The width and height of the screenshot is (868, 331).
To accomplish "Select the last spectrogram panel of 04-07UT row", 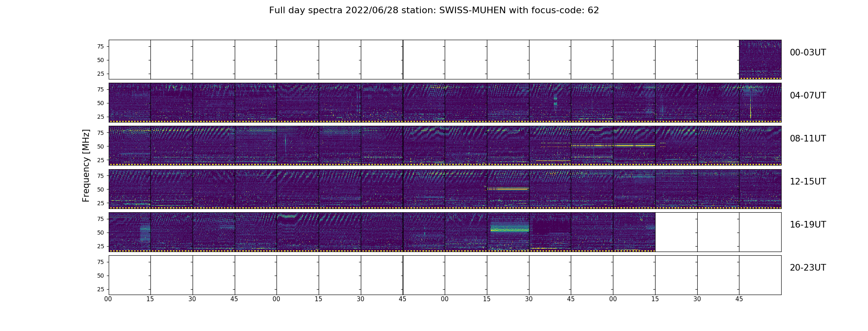I will [x=760, y=102].
